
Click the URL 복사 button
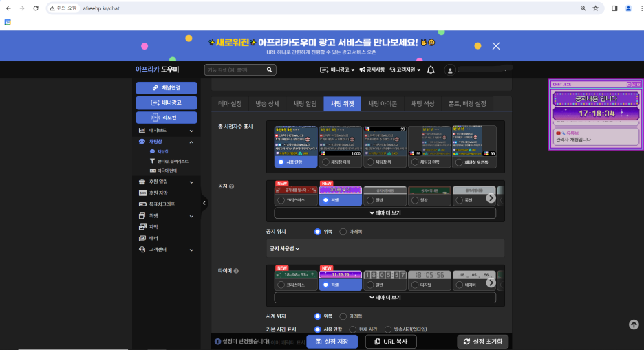pyautogui.click(x=391, y=342)
